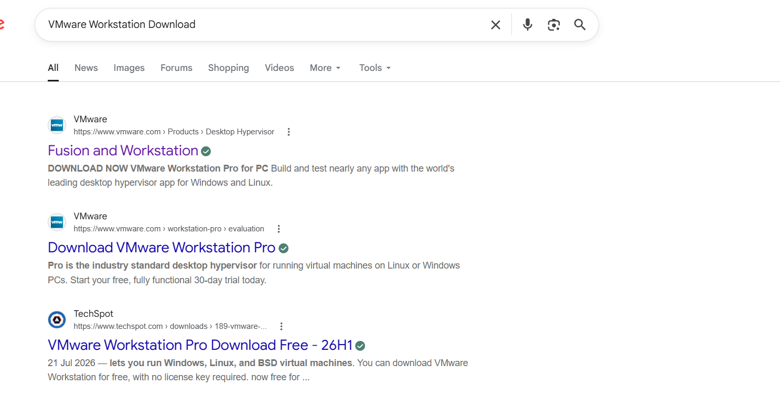Click snippet text 'DOWNLOAD NOW VMware Workstation Pro for PC'
This screenshot has height=396, width=780.
[158, 169]
